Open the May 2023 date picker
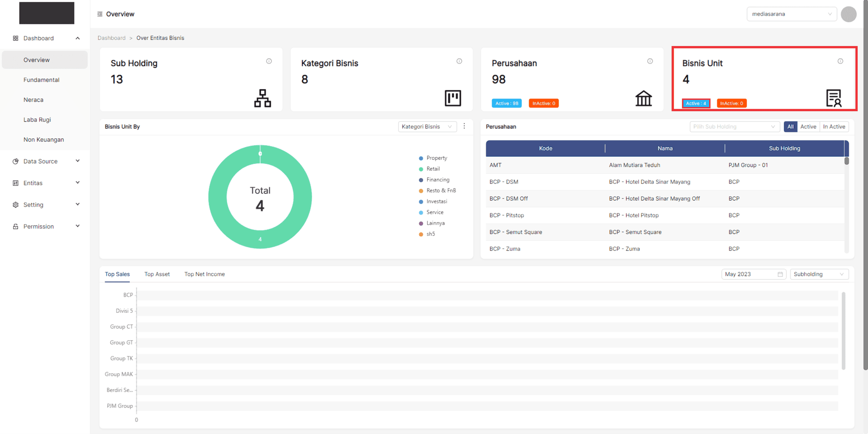Viewport: 868px width, 434px height. pyautogui.click(x=753, y=274)
